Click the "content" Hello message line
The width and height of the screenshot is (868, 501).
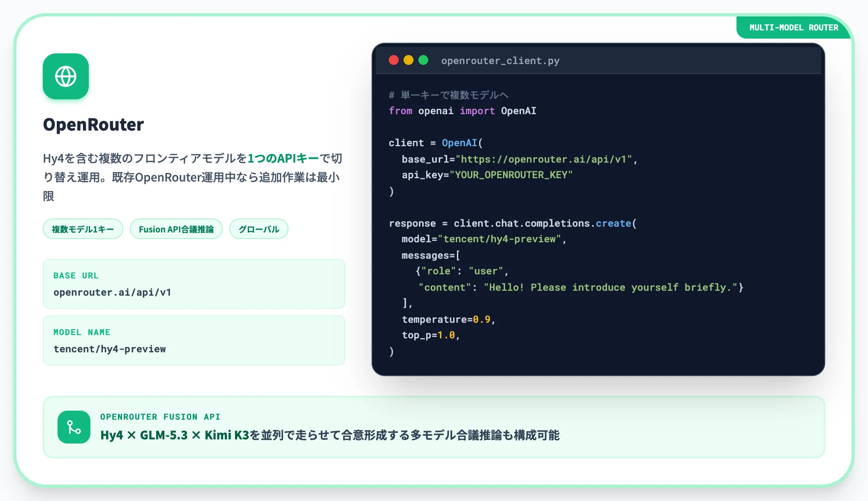(581, 287)
